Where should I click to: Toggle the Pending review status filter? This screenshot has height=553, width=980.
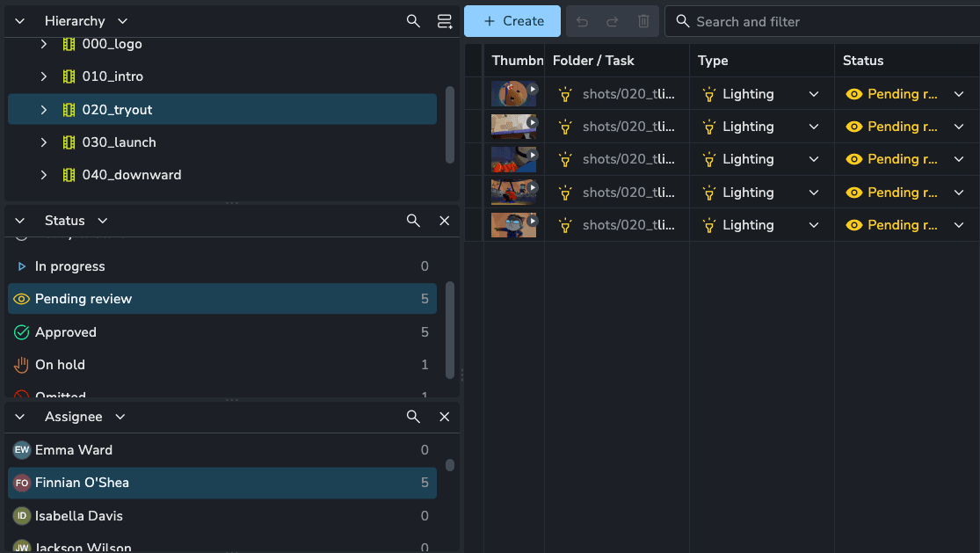(221, 299)
